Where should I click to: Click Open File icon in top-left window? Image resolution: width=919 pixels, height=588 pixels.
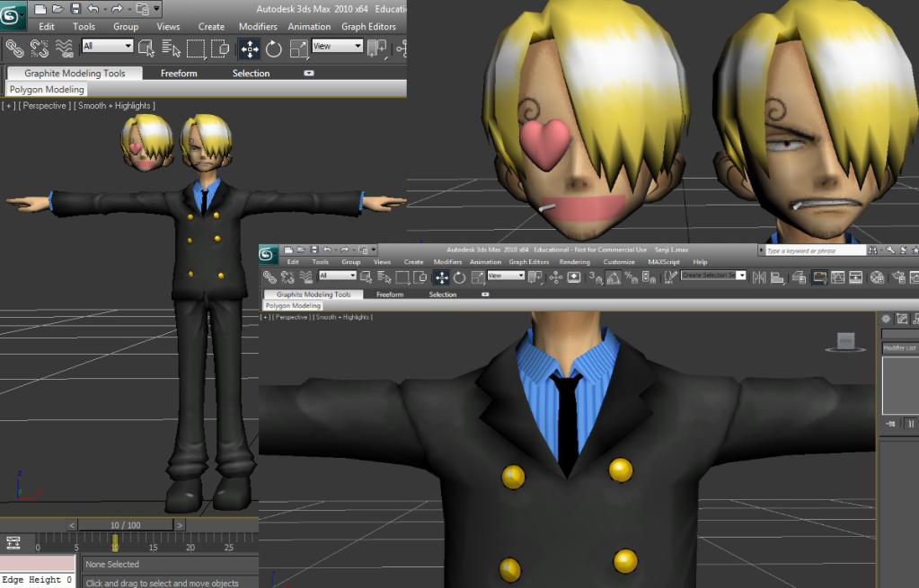coord(57,9)
